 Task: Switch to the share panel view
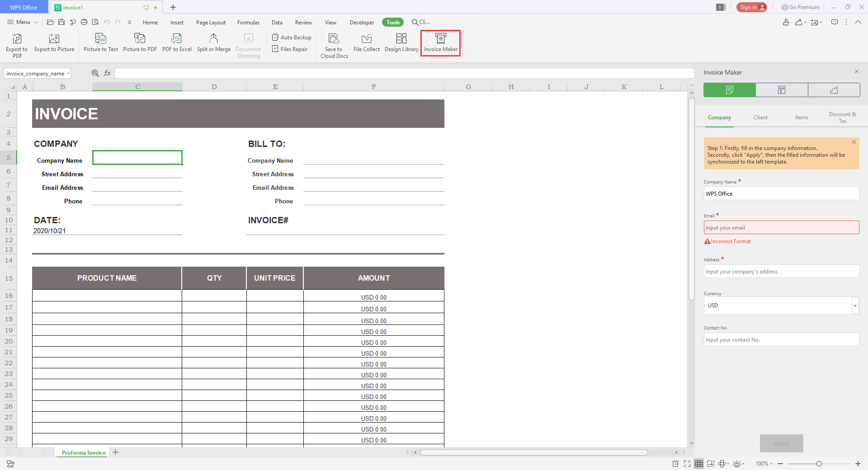pos(834,90)
